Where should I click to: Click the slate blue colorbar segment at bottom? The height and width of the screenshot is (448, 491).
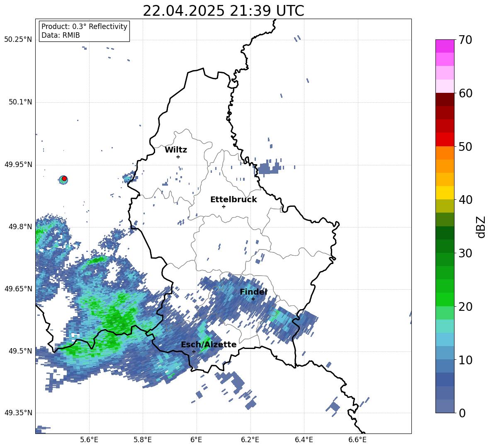(x=445, y=406)
